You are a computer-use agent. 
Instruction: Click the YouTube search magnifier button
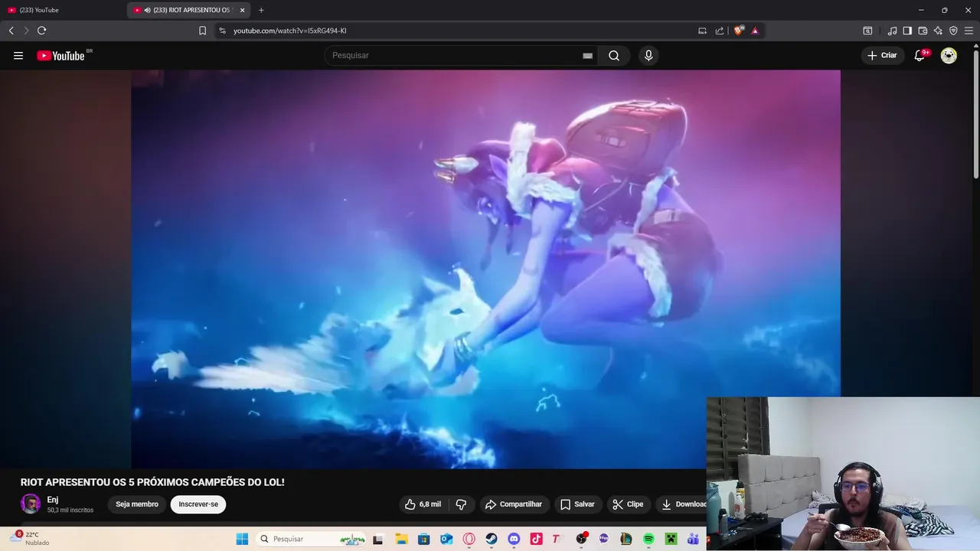tap(614, 55)
